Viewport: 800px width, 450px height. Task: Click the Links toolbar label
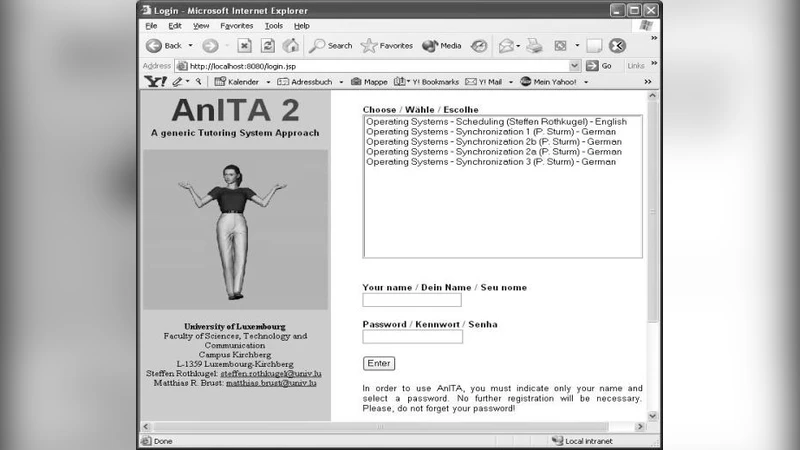click(636, 66)
